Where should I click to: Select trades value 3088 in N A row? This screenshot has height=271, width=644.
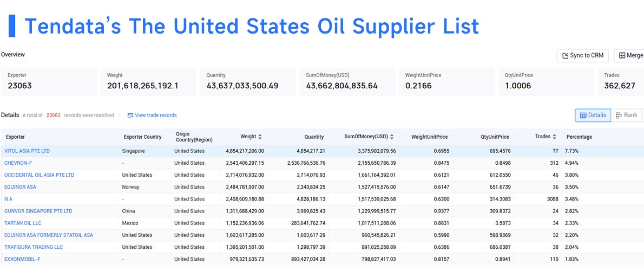pyautogui.click(x=553, y=199)
